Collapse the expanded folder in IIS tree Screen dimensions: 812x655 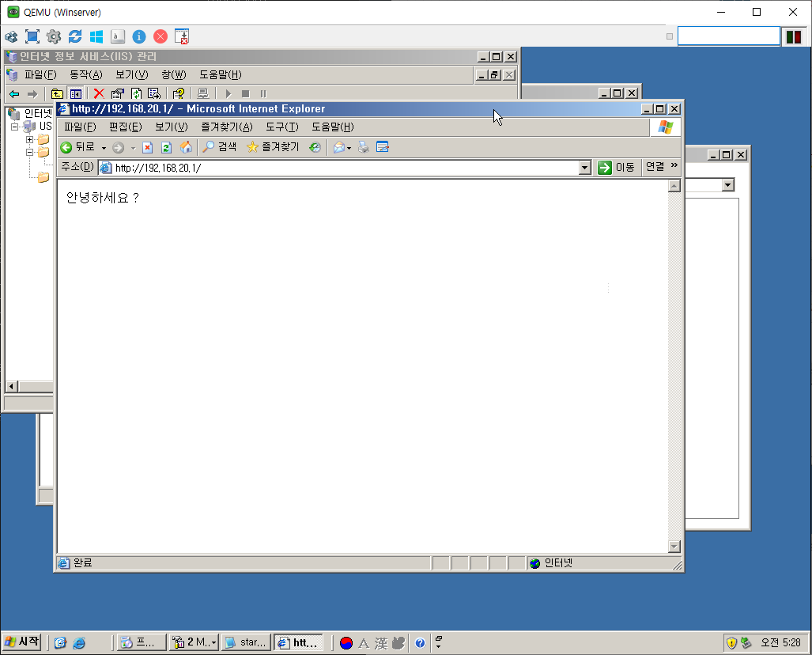(x=29, y=153)
